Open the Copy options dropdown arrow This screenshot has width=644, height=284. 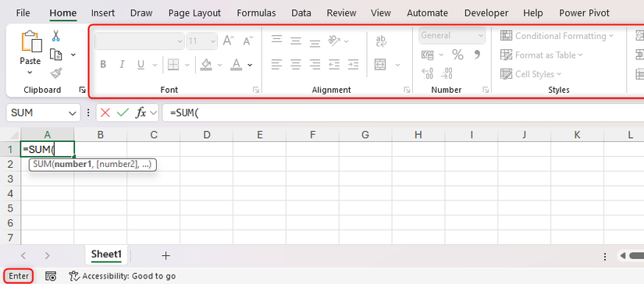[x=73, y=55]
